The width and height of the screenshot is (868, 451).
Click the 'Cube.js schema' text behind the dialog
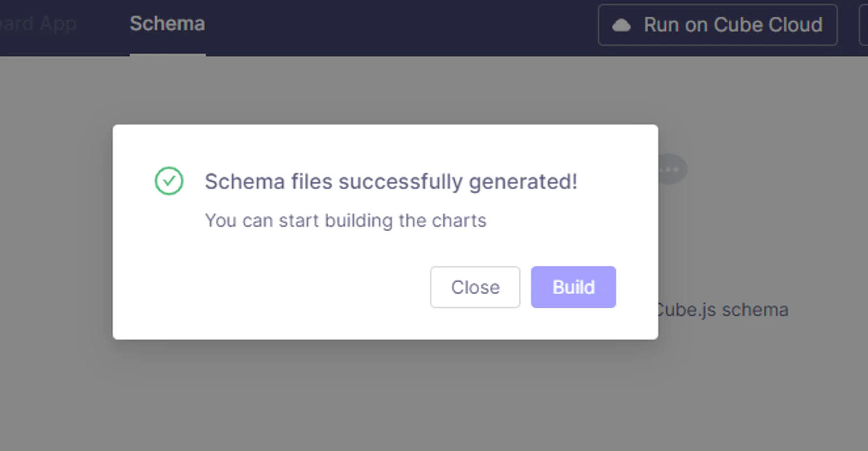coord(723,310)
